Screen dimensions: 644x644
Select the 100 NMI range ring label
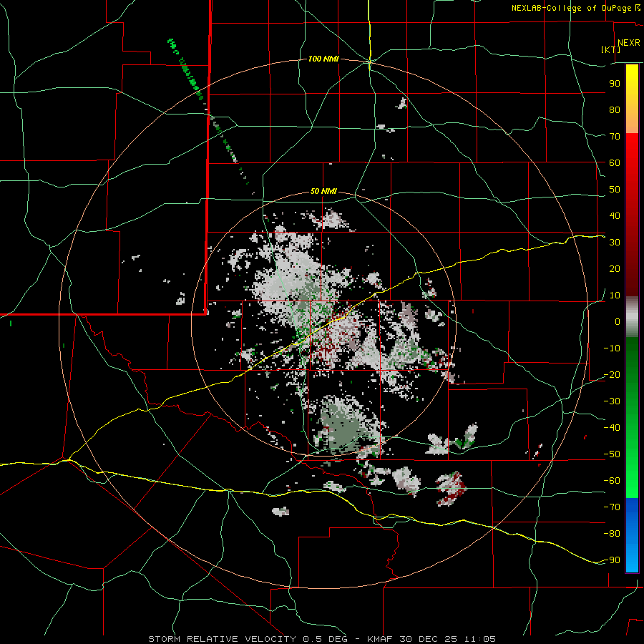(x=323, y=59)
